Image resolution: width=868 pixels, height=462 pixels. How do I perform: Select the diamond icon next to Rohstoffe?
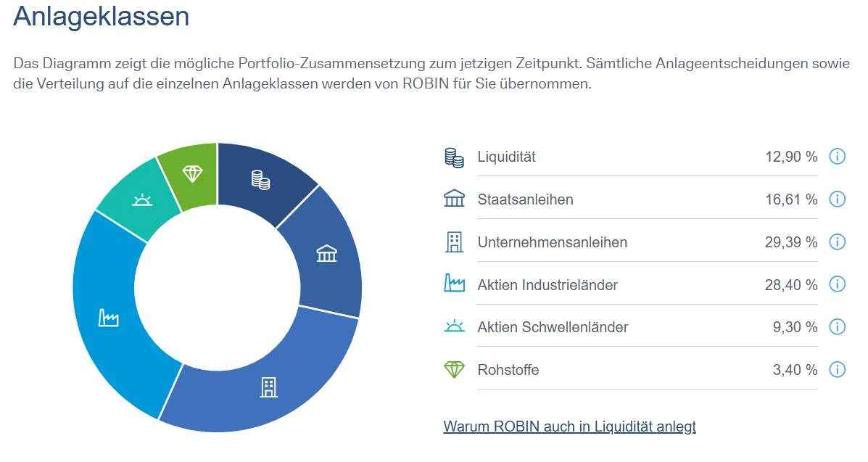tap(454, 369)
